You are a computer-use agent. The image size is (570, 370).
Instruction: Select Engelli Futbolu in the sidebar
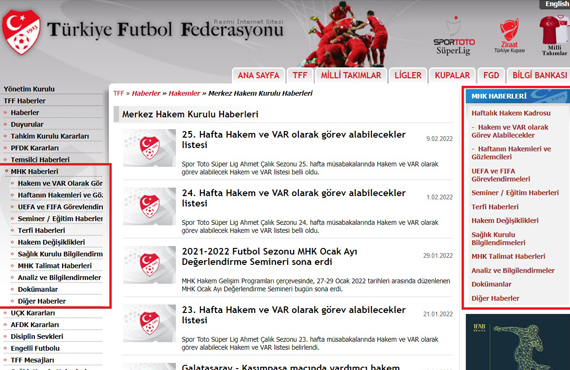click(x=35, y=348)
